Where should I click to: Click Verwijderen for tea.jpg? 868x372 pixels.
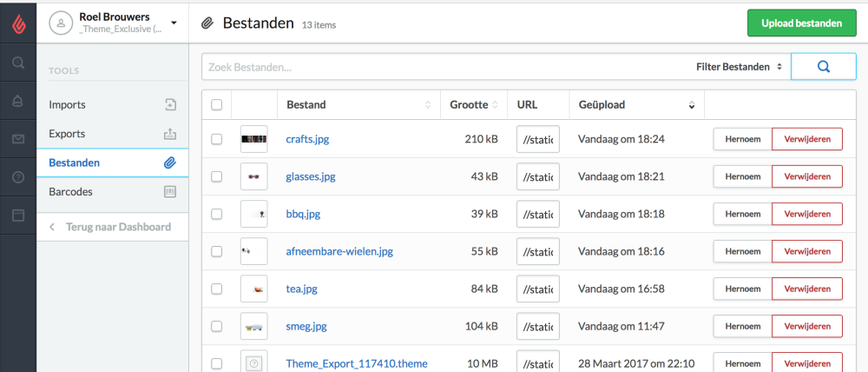pyautogui.click(x=807, y=289)
